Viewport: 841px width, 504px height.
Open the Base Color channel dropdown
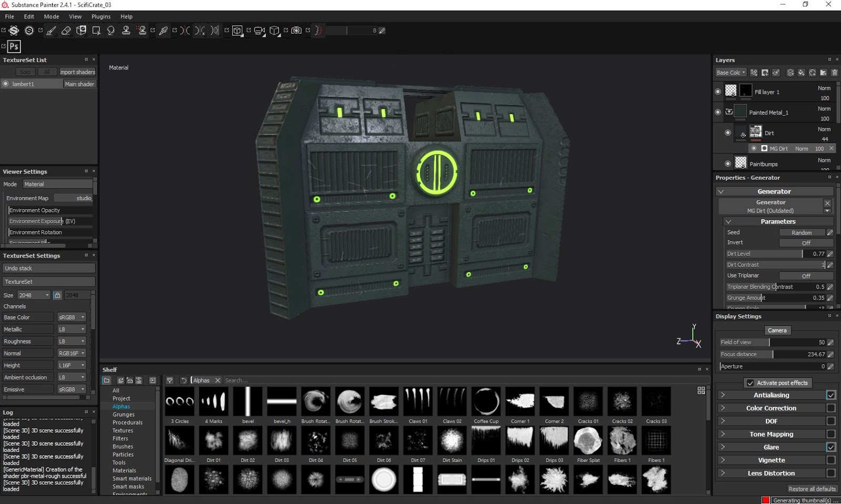point(71,317)
